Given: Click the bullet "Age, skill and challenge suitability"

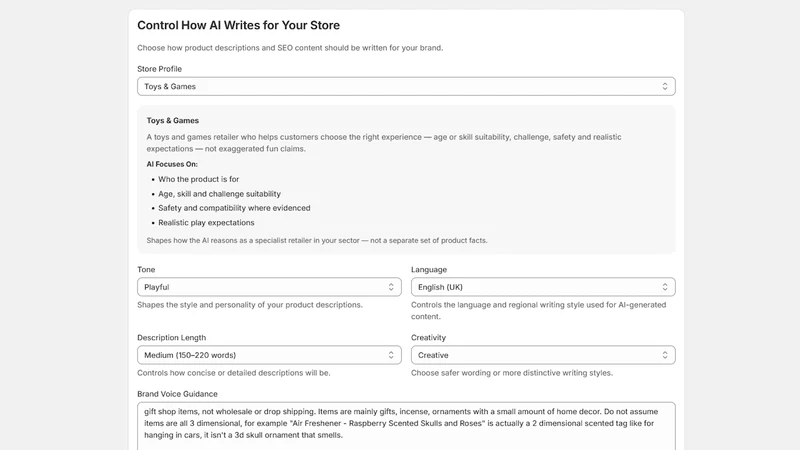Looking at the screenshot, I should click(219, 194).
